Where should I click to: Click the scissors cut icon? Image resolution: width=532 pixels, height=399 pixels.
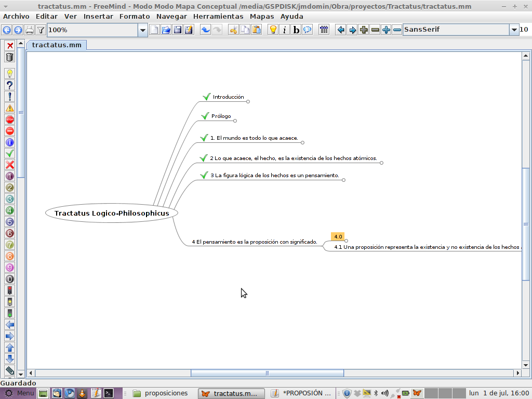233,30
